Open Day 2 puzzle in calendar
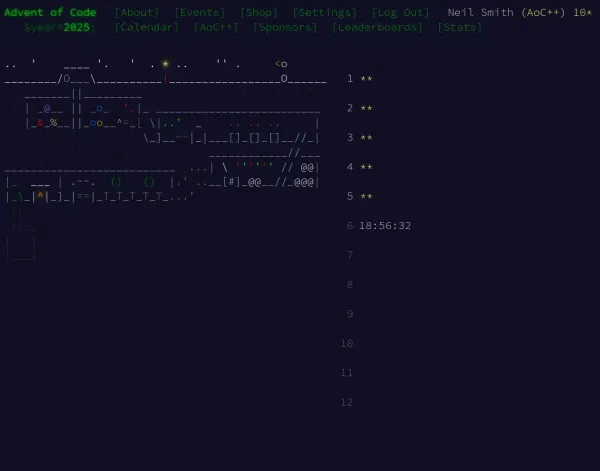 [x=360, y=108]
